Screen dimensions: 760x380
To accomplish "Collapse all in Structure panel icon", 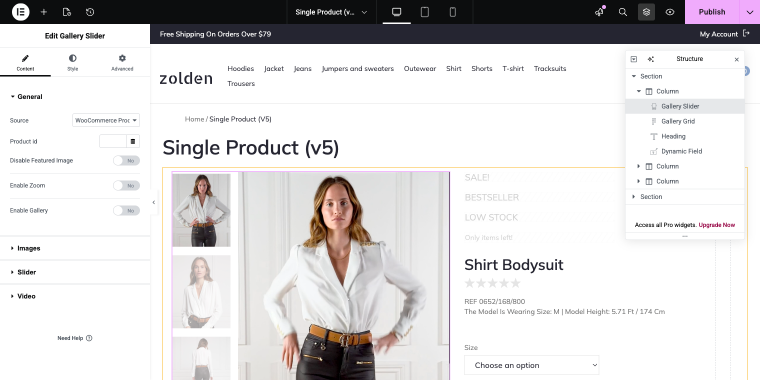I will click(633, 59).
